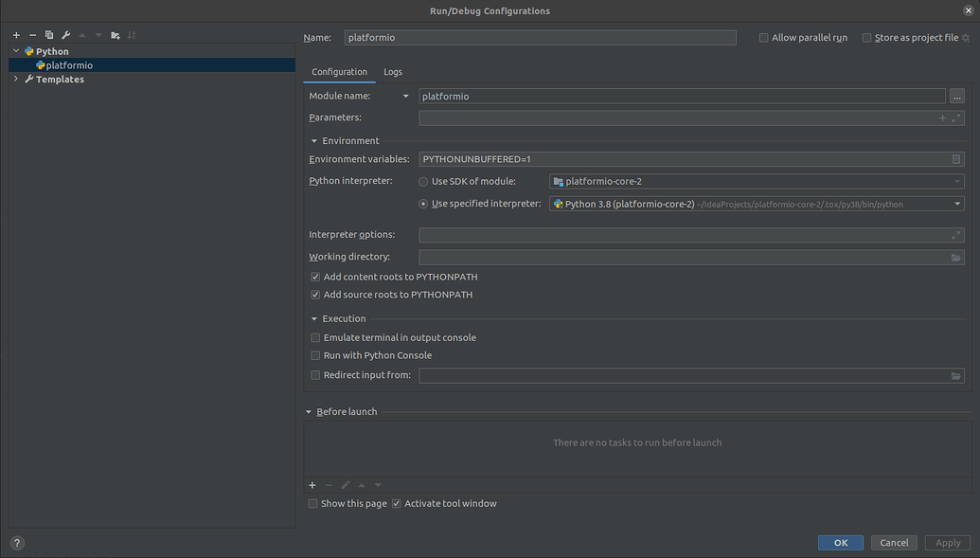Browse for module using the ellipsis button
This screenshot has height=558, width=980.
(x=957, y=97)
